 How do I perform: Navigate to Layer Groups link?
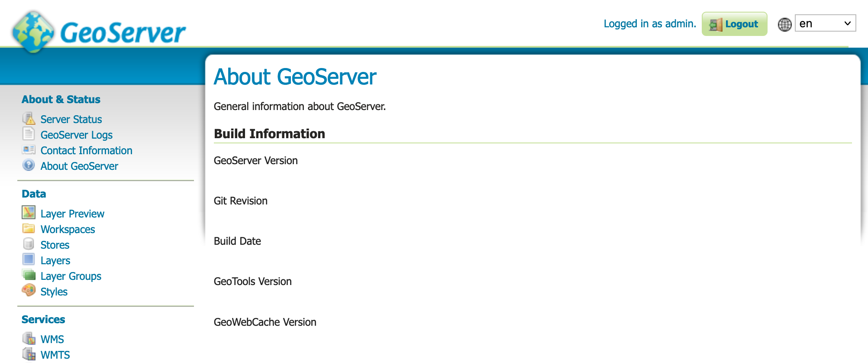(x=71, y=276)
